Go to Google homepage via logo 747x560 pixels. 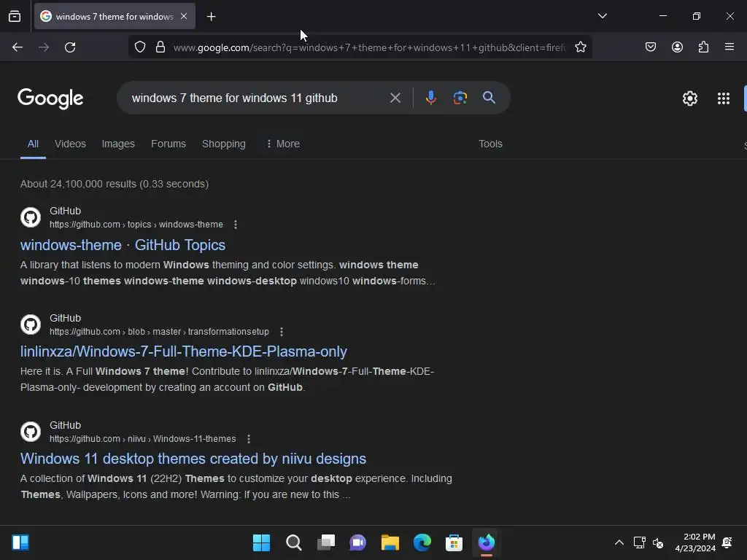pos(50,98)
